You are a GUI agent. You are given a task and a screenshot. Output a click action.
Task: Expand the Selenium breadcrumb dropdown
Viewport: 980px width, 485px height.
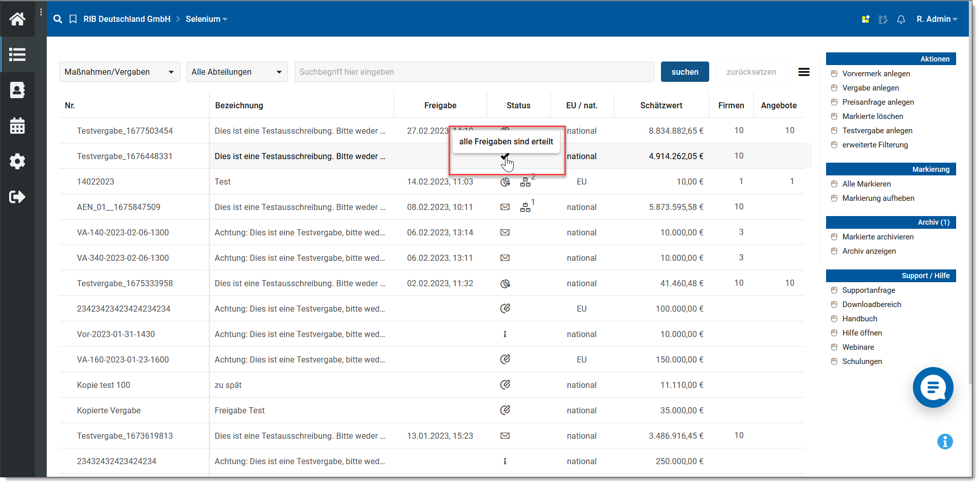(207, 19)
